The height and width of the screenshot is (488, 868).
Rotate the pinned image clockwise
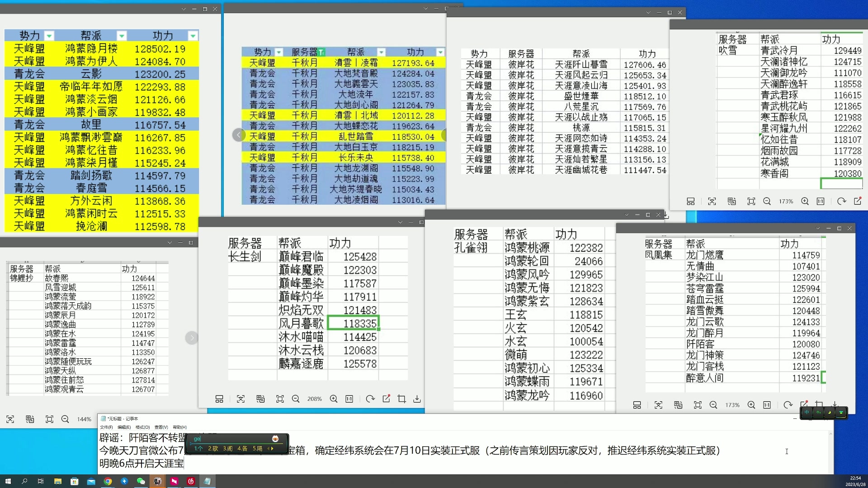coord(370,399)
